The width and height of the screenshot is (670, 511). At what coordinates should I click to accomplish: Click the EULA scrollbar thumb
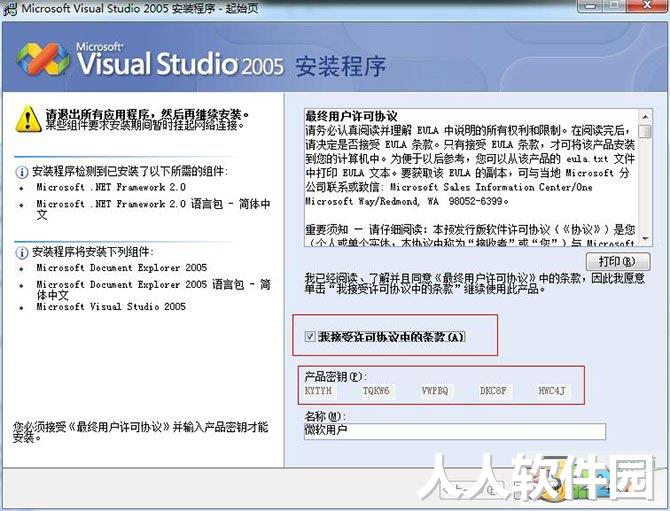tap(645, 131)
